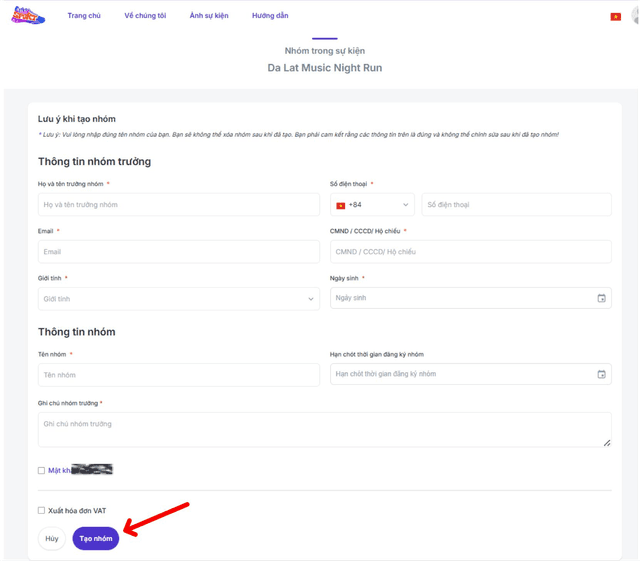Image resolution: width=640 pixels, height=561 pixels.
Task: Open the Trang chủ menu item
Action: point(84,16)
